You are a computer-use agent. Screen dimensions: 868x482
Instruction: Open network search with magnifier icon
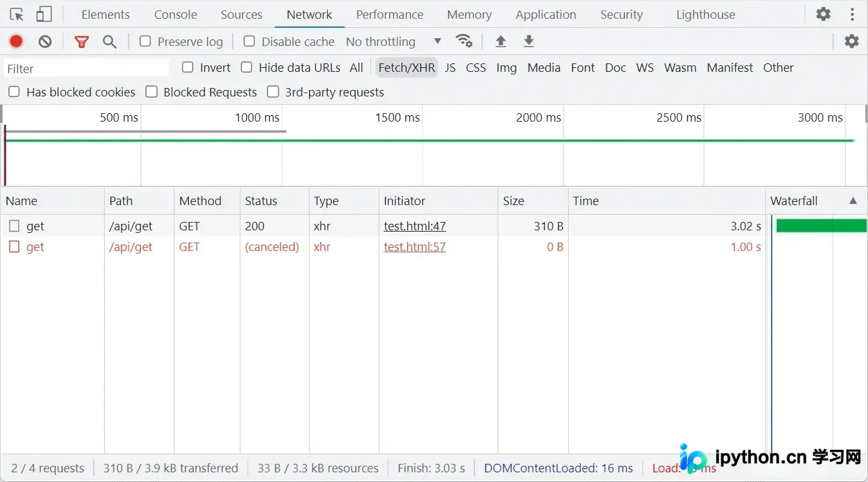pyautogui.click(x=110, y=41)
